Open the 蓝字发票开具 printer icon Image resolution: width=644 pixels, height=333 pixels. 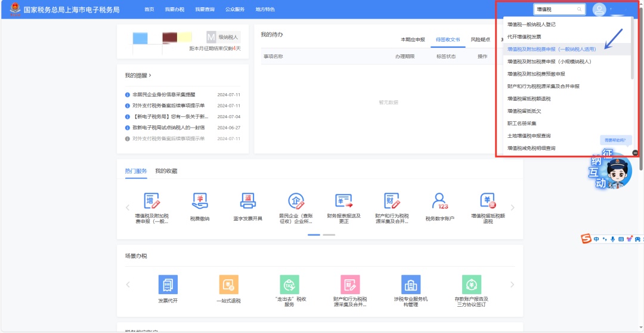(x=247, y=200)
